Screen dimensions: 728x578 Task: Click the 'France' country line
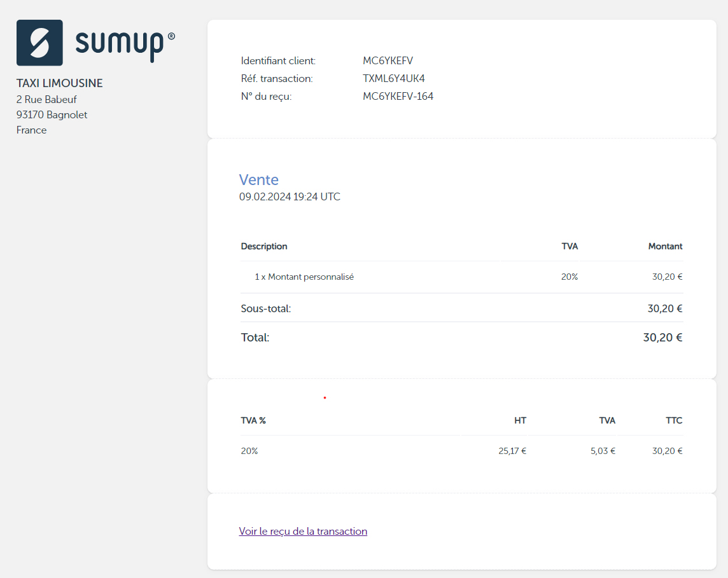pos(32,130)
